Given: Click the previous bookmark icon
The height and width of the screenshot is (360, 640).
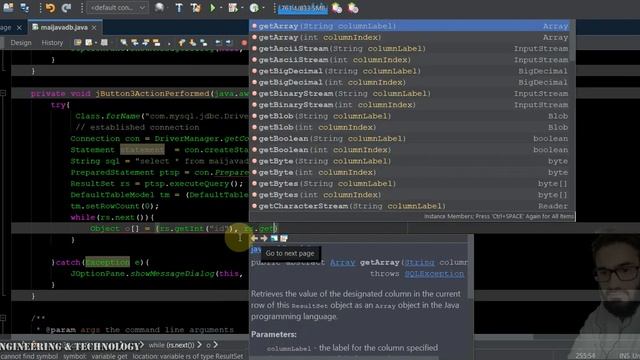Looking at the screenshot, I should (x=182, y=42).
